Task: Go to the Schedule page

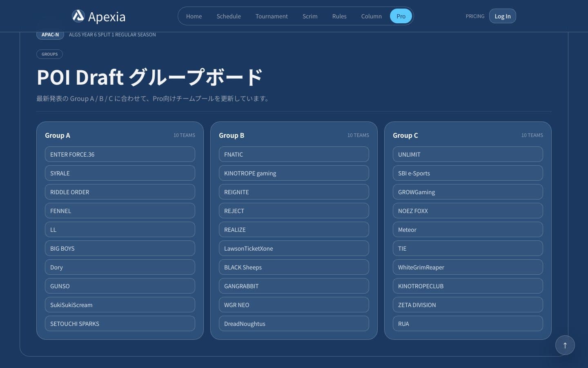Action: 229,16
